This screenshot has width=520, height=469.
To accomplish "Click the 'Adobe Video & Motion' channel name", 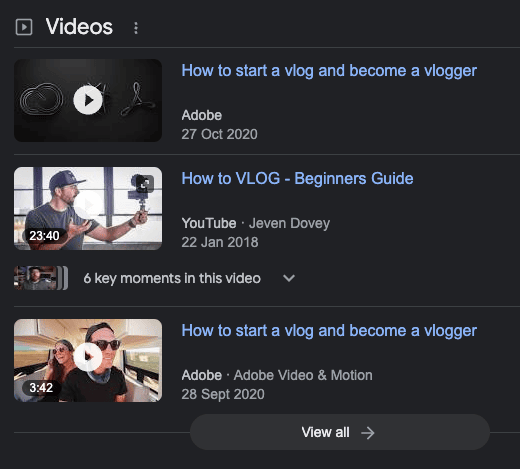I will [303, 375].
